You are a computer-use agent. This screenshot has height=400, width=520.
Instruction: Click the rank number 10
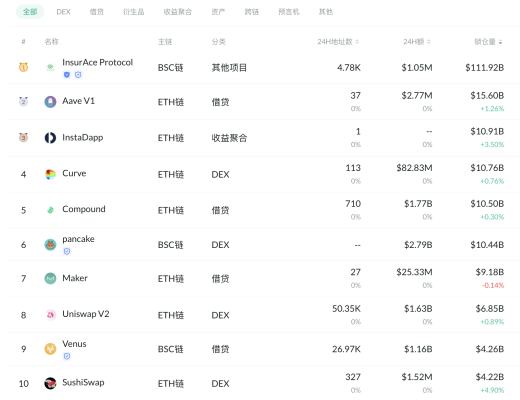point(24,384)
